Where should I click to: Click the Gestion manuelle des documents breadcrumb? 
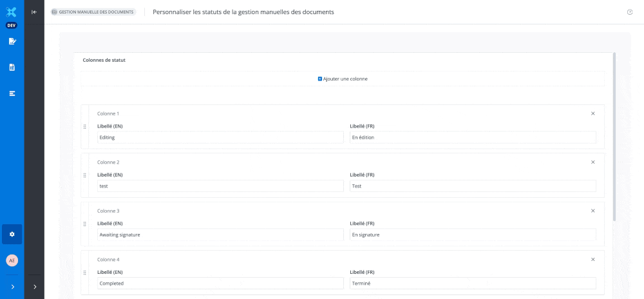(x=93, y=12)
